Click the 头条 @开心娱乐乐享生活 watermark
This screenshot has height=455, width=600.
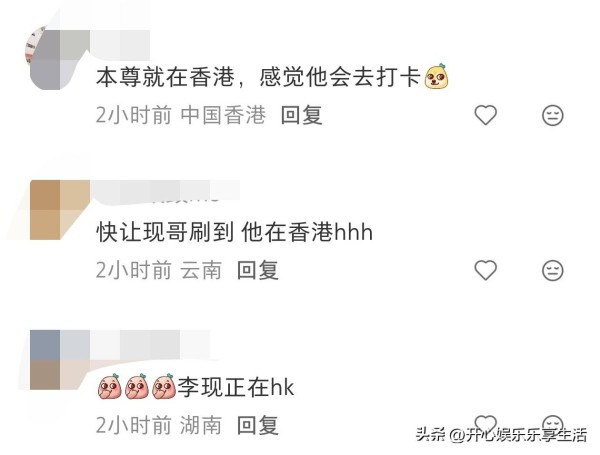[x=501, y=435]
